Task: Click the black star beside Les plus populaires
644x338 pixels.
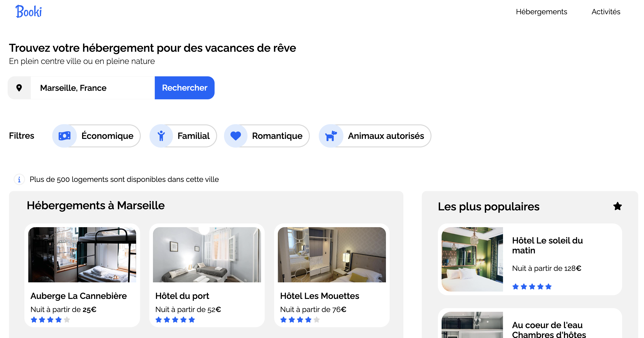Action: point(617,206)
